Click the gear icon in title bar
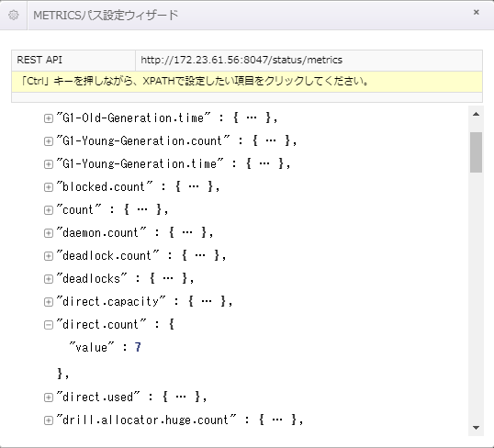 pos(13,15)
